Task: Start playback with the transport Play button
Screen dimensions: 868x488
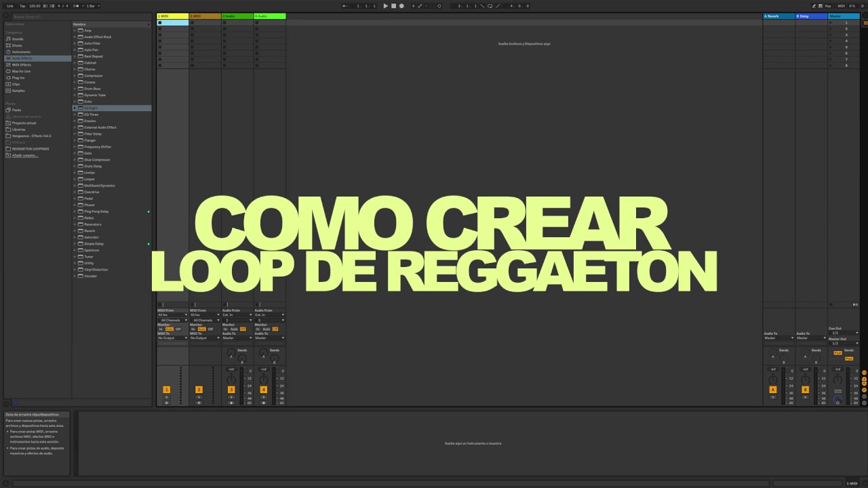Action: tap(386, 5)
